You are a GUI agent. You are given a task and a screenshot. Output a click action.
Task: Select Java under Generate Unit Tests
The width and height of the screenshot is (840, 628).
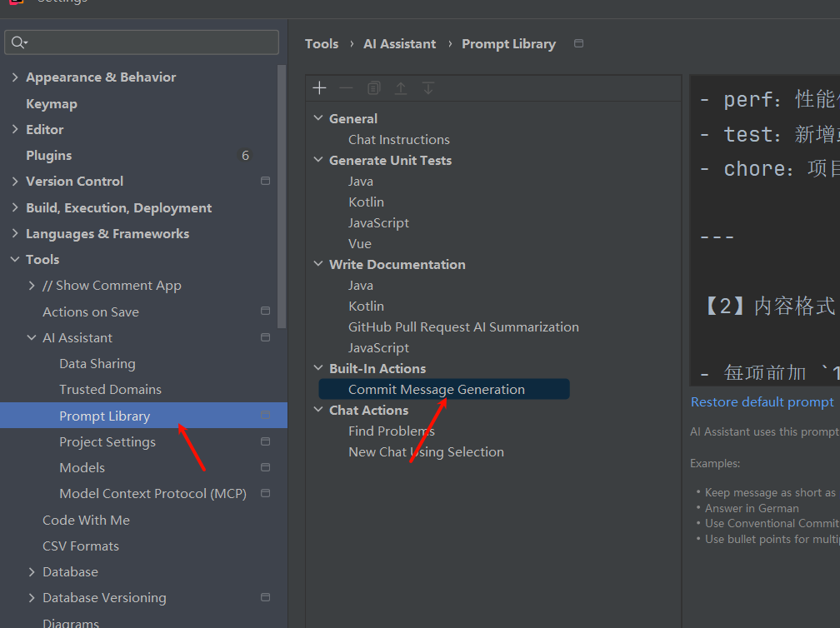click(361, 181)
